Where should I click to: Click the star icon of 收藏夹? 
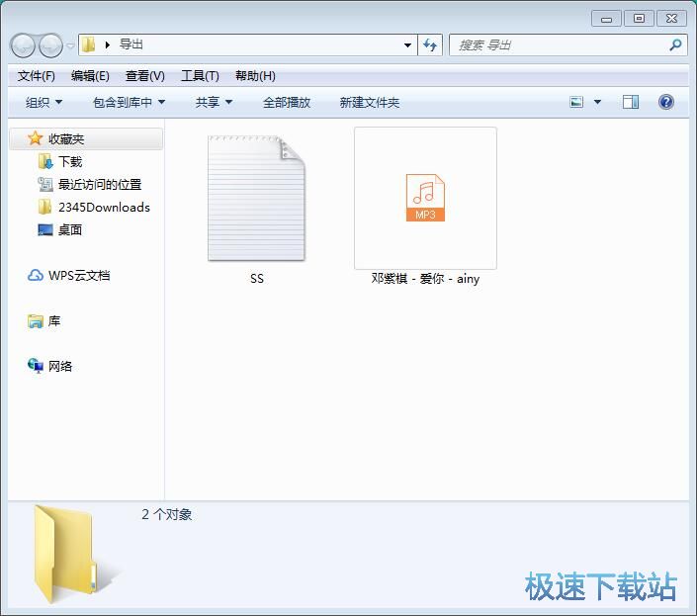point(36,138)
